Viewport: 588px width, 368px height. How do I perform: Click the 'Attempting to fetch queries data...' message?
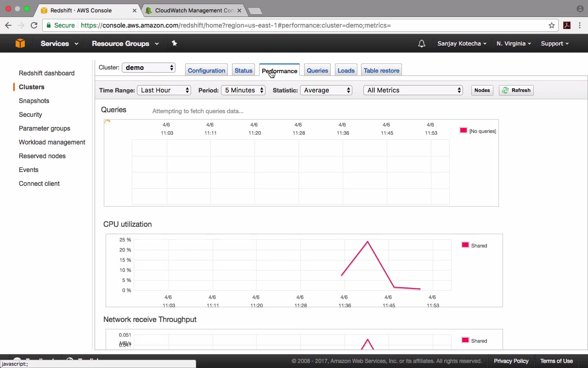(x=198, y=111)
